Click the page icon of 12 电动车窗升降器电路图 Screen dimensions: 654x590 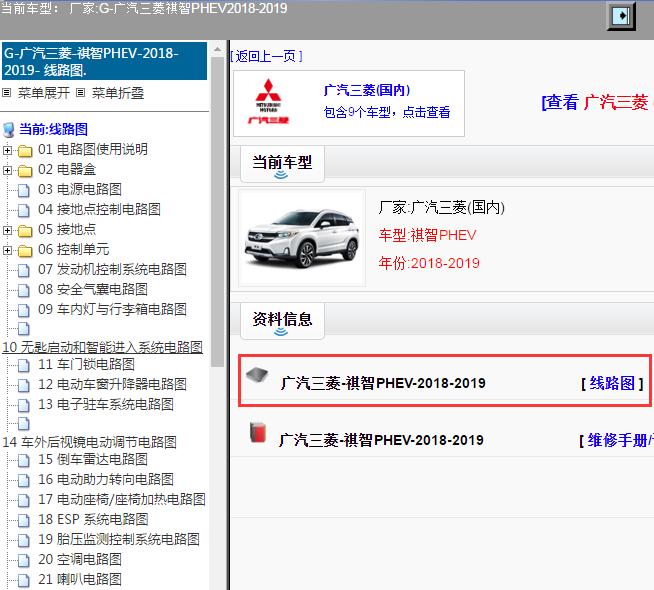coord(24,385)
